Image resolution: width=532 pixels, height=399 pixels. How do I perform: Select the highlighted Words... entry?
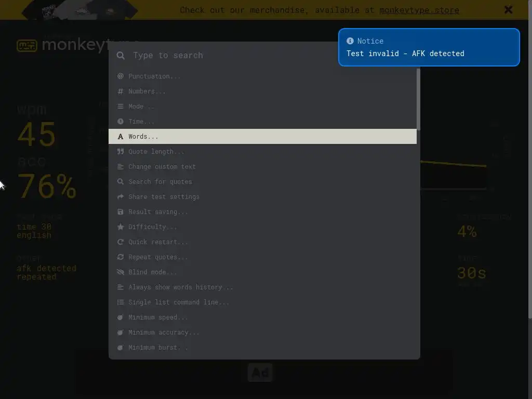262,137
